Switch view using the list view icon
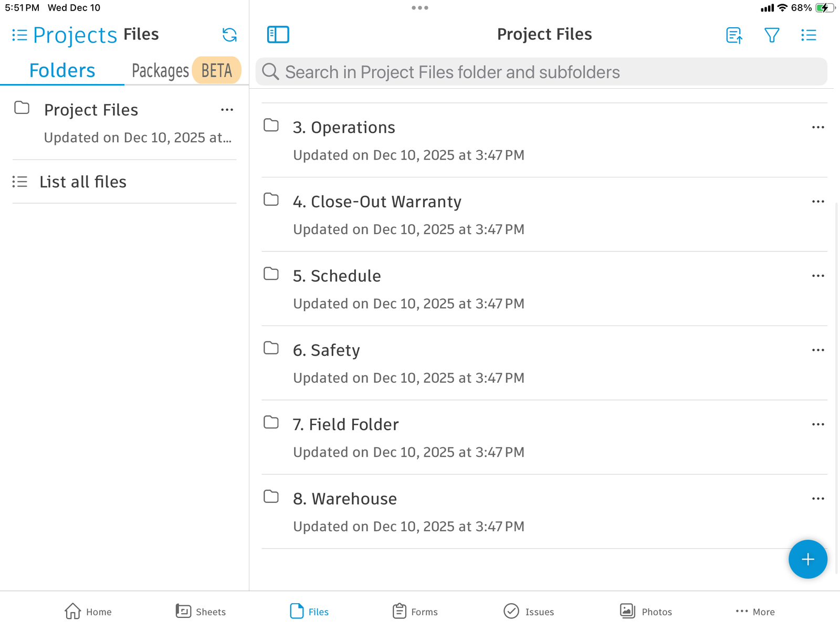 pos(808,35)
